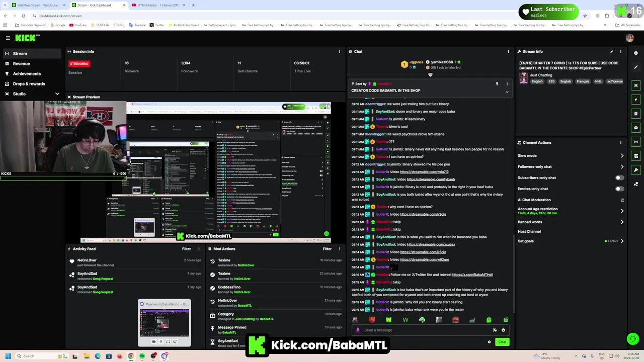Screen dimensions: 644x362
Task: Open Mod Actions Filter
Action: [x=327, y=249]
